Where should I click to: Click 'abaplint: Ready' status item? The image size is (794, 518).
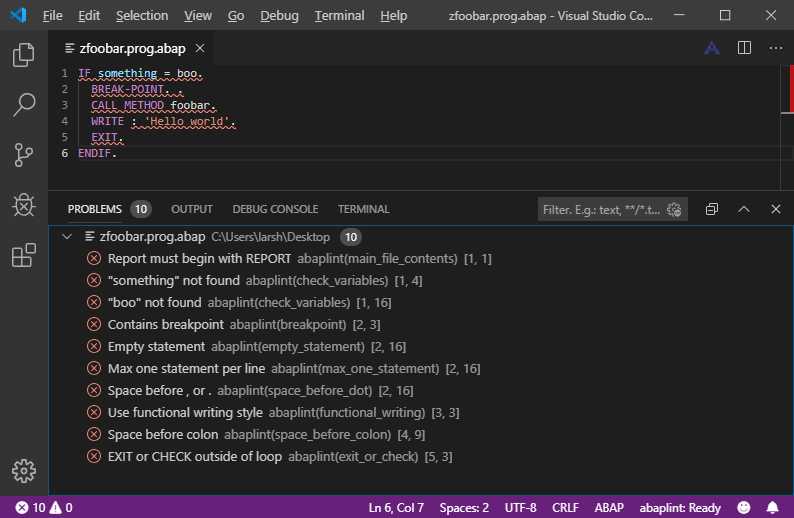[x=680, y=507]
